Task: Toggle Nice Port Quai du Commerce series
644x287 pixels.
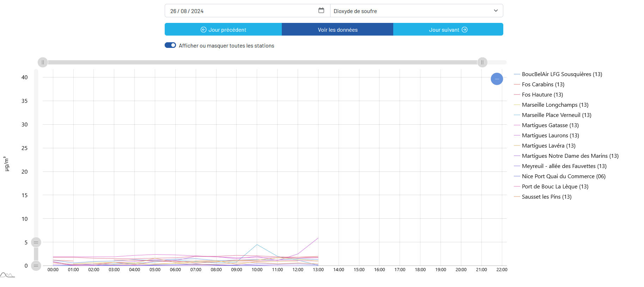Action: tap(560, 176)
